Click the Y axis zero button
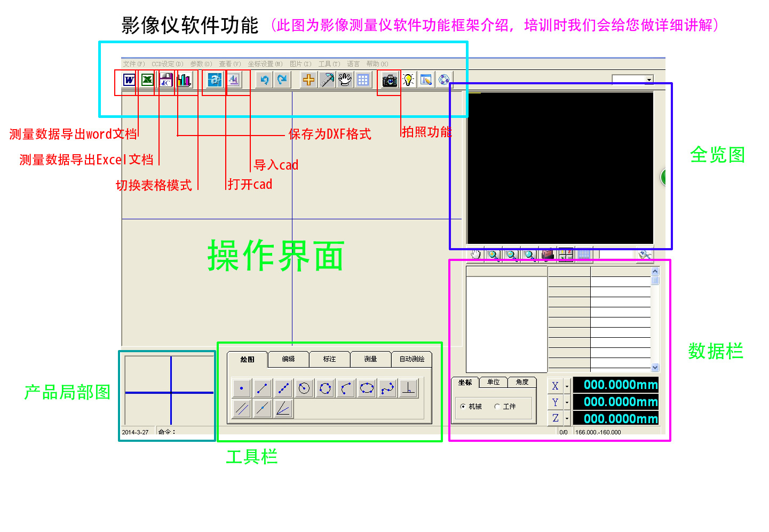 pyautogui.click(x=555, y=402)
